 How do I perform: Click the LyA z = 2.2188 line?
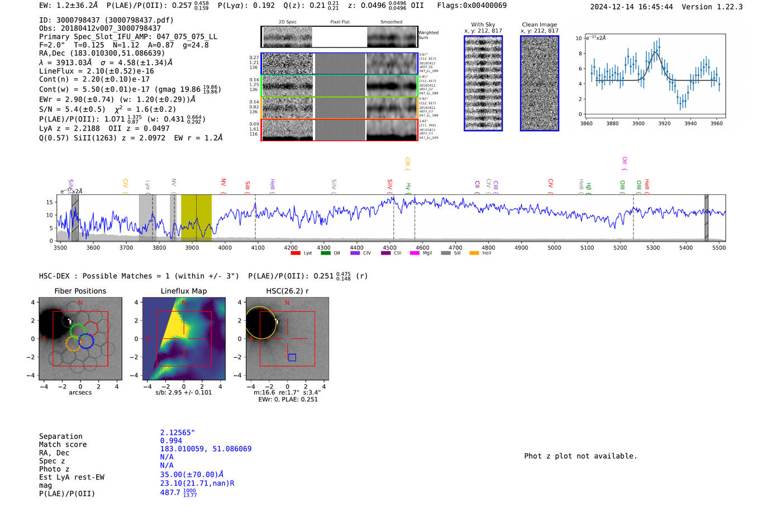104,128
